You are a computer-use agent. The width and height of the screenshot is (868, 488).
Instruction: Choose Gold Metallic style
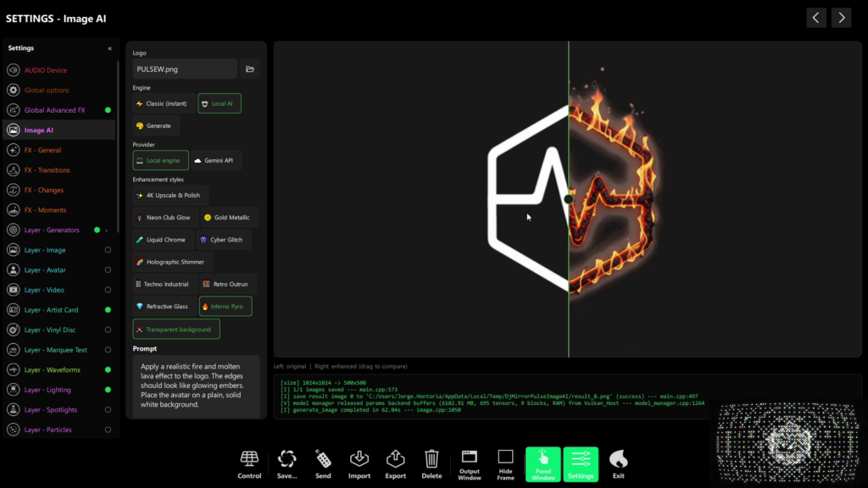click(x=228, y=218)
